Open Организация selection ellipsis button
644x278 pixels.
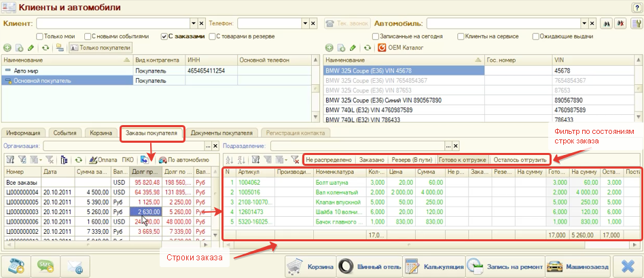[x=209, y=146]
